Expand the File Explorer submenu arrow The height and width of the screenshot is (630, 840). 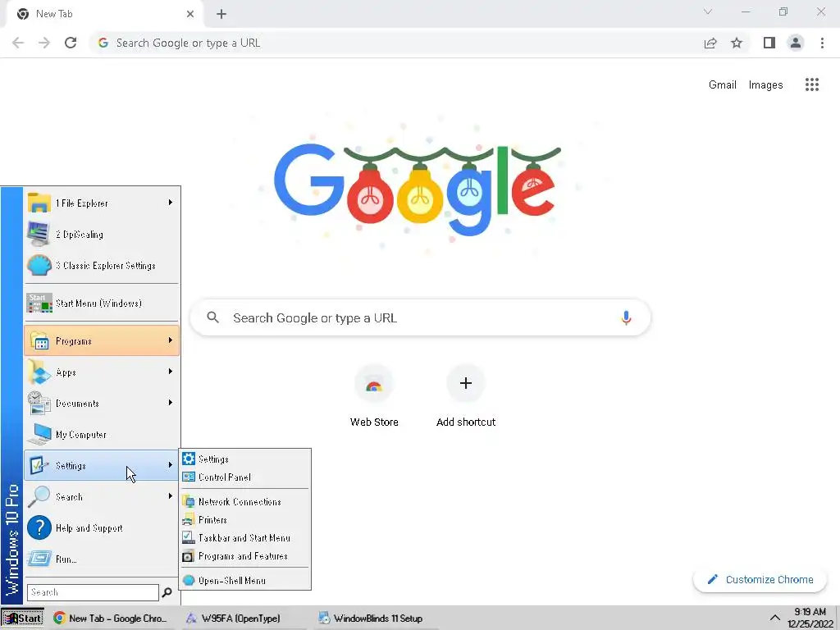(x=171, y=203)
